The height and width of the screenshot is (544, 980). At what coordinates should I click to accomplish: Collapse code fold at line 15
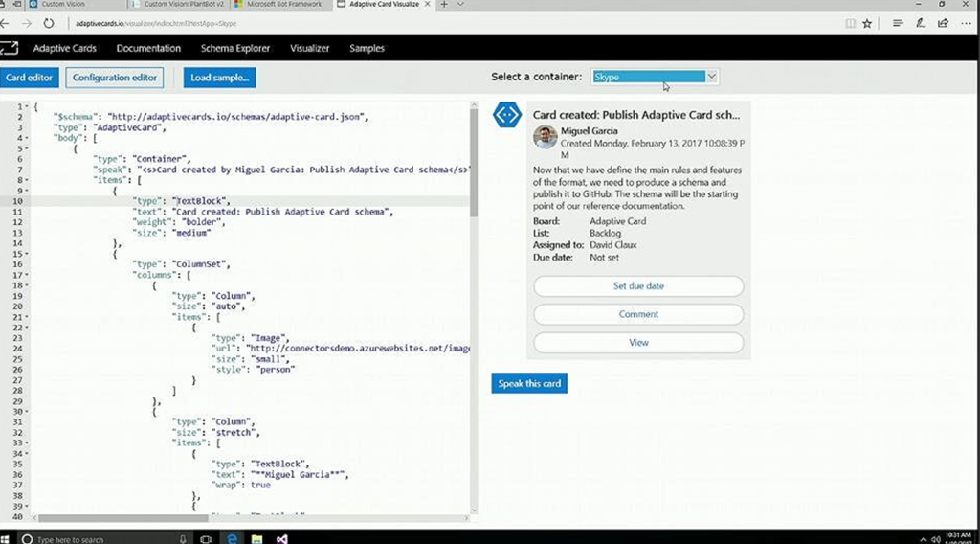pyautogui.click(x=27, y=254)
